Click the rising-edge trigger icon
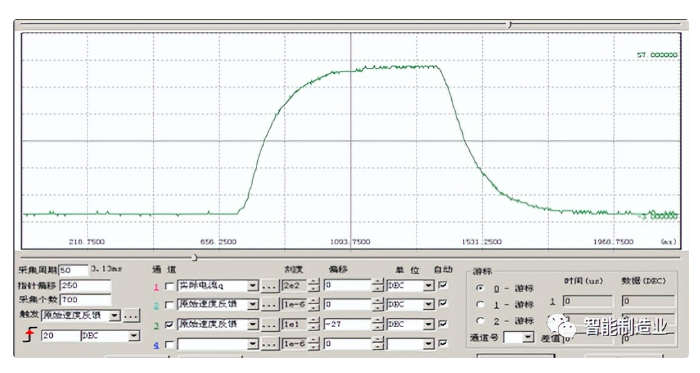The image size is (700, 373). (x=29, y=335)
